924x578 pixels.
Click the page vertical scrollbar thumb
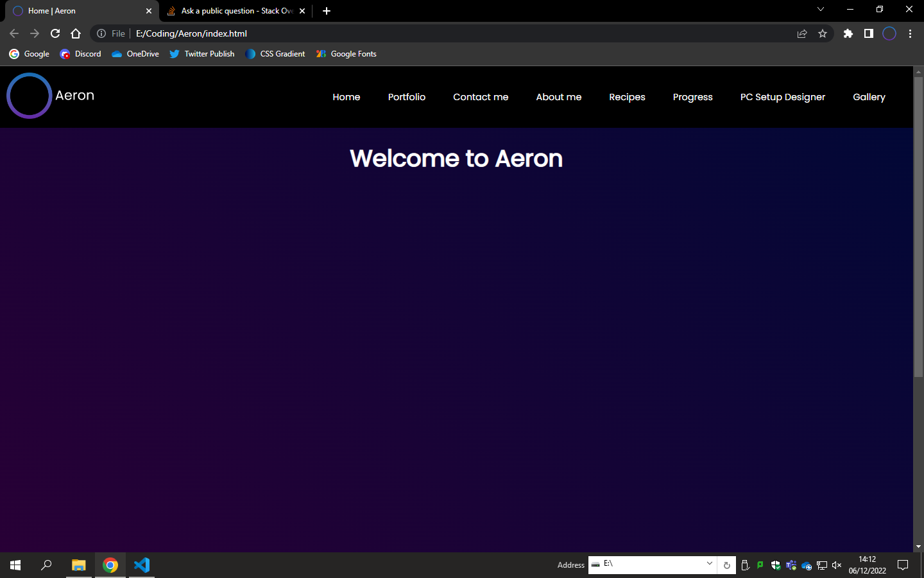918,227
